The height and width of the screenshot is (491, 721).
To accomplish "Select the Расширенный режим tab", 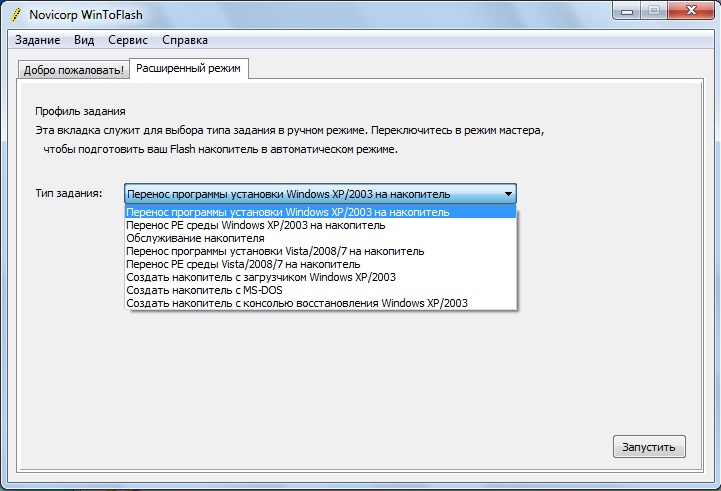I will point(189,69).
